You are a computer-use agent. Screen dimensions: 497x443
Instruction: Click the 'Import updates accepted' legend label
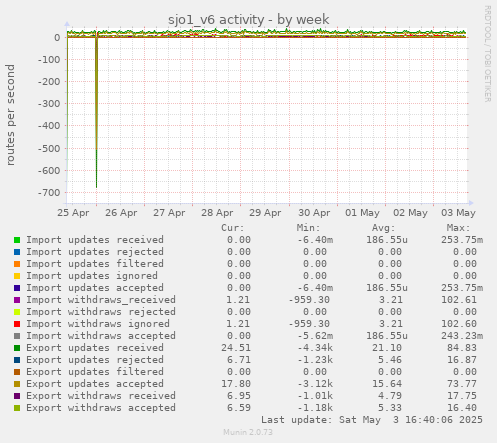pos(95,288)
